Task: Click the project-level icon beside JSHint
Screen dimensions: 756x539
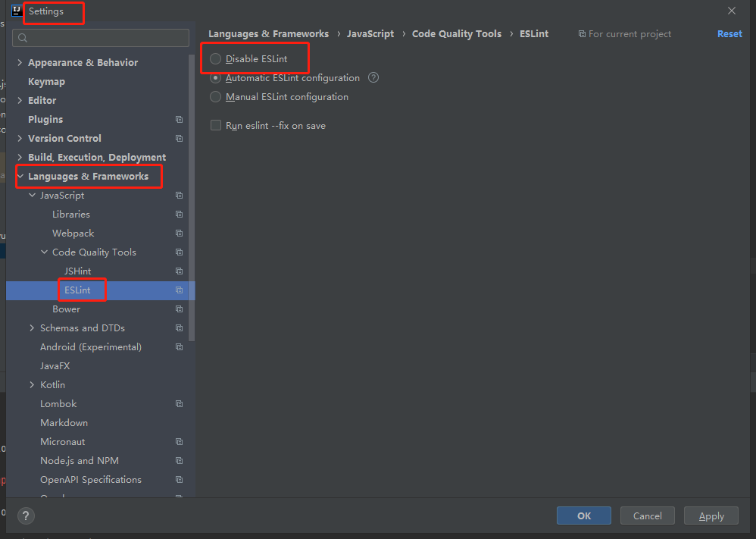Action: 179,271
